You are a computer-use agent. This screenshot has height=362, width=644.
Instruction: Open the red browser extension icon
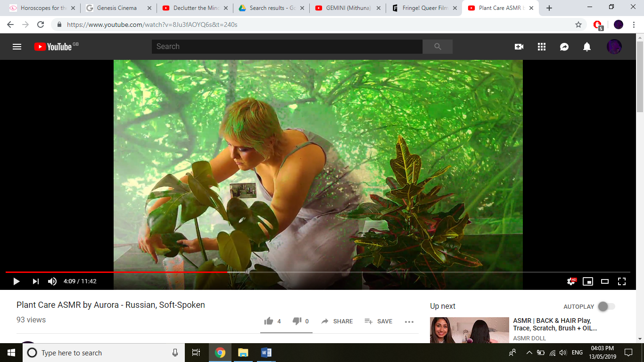tap(598, 25)
